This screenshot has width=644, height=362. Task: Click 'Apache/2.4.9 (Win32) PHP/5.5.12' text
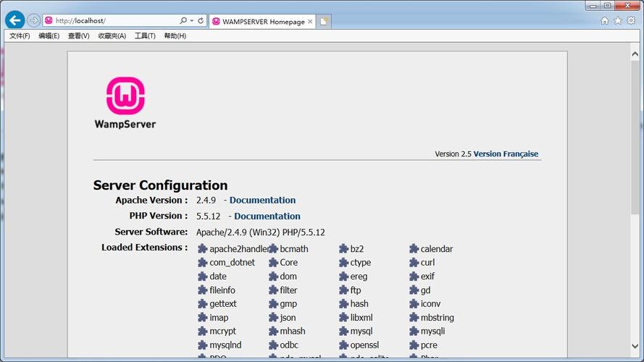click(x=260, y=232)
